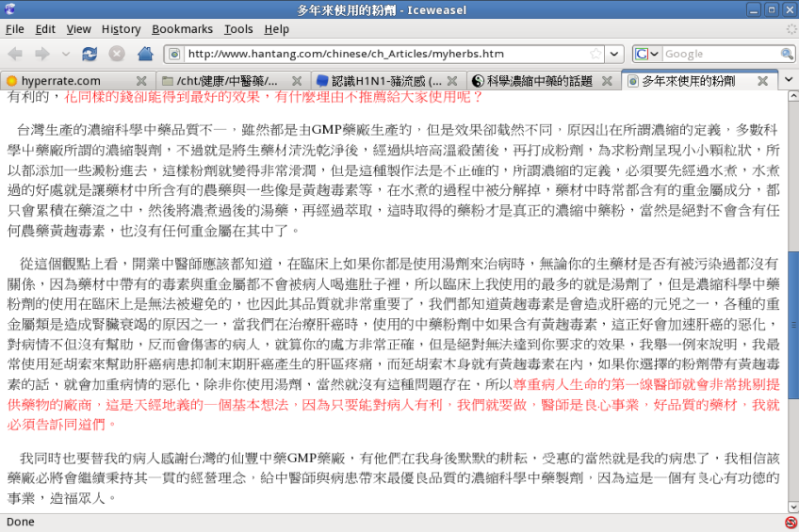799x532 pixels.
Task: Click the Stop loading button
Action: (117, 54)
